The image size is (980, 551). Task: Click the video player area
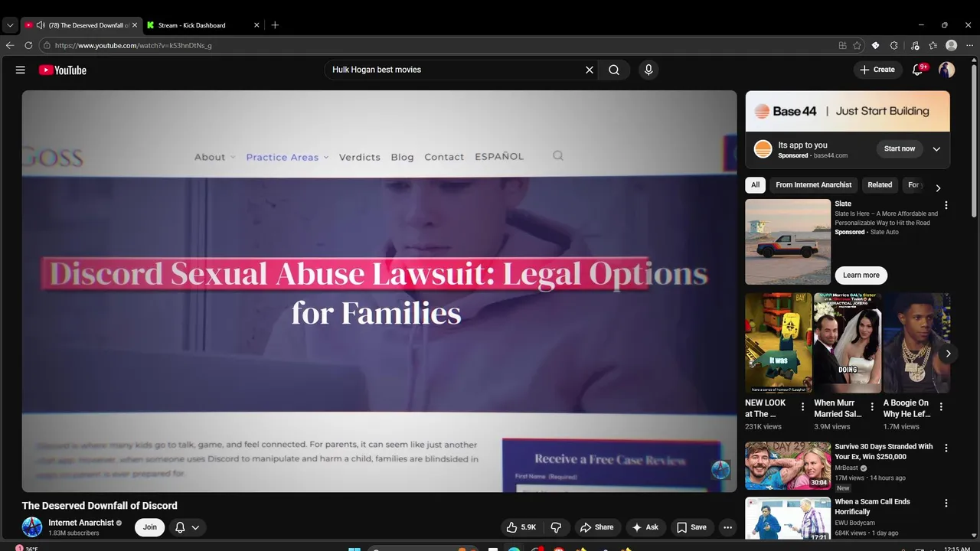coord(379,291)
